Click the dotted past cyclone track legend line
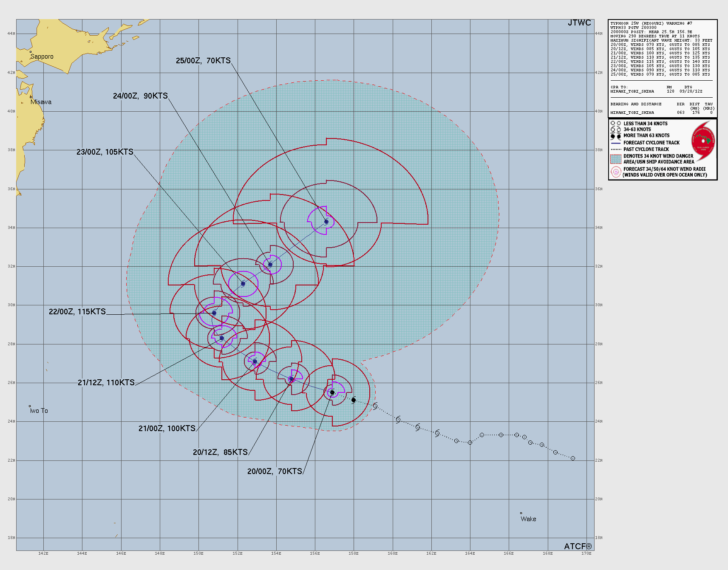 coord(616,150)
